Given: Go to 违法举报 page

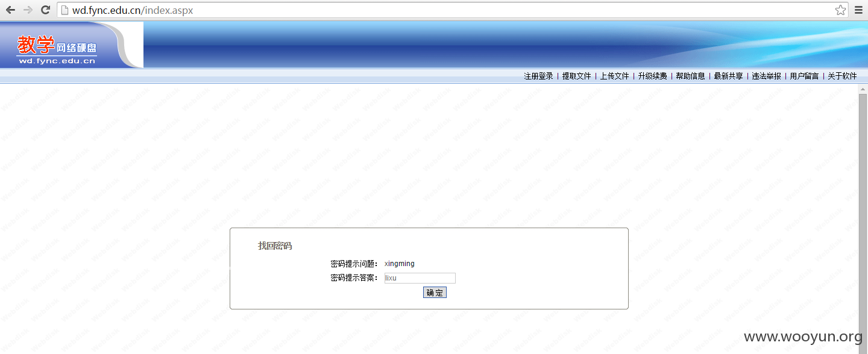Looking at the screenshot, I should (767, 76).
